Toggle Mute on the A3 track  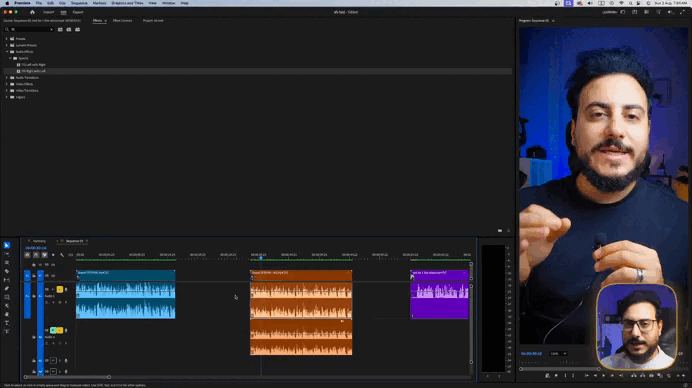click(x=53, y=361)
